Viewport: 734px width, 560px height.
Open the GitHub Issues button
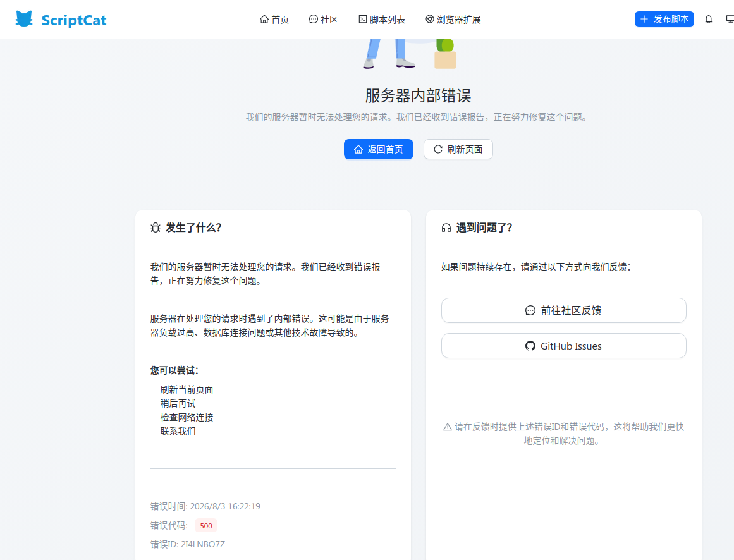tap(563, 346)
